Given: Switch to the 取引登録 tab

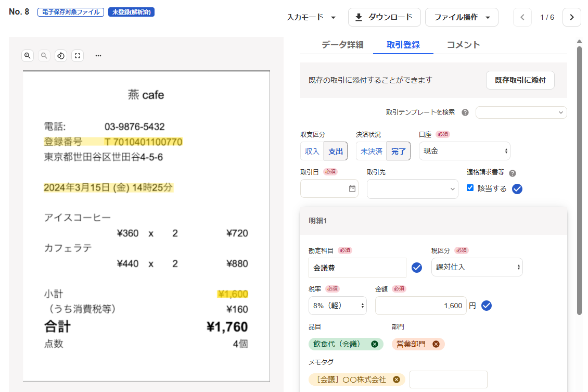Looking at the screenshot, I should point(403,45).
